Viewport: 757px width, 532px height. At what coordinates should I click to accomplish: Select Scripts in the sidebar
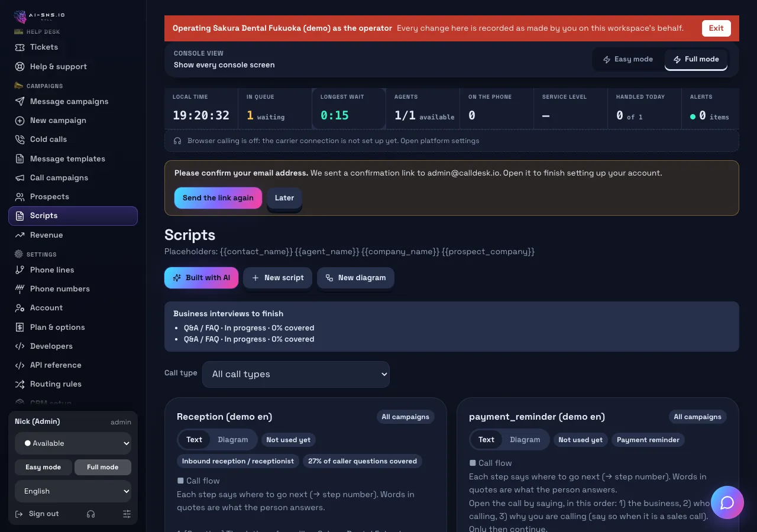[x=73, y=216]
